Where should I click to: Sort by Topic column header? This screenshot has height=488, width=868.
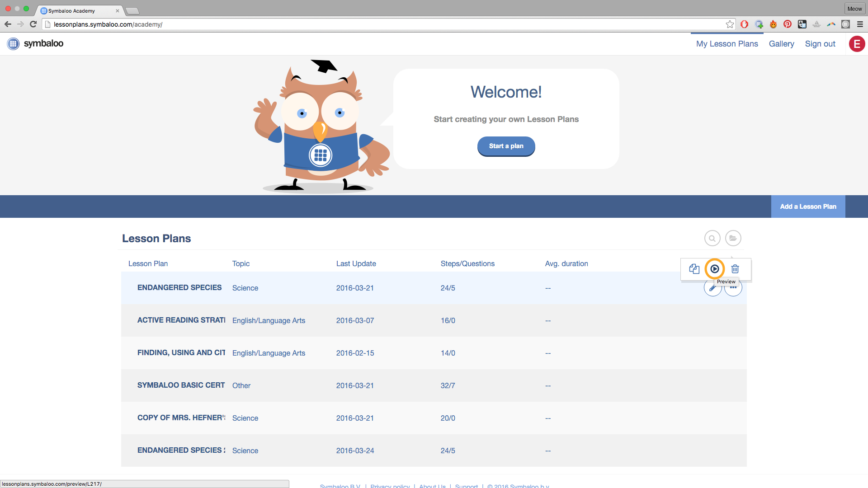241,263
